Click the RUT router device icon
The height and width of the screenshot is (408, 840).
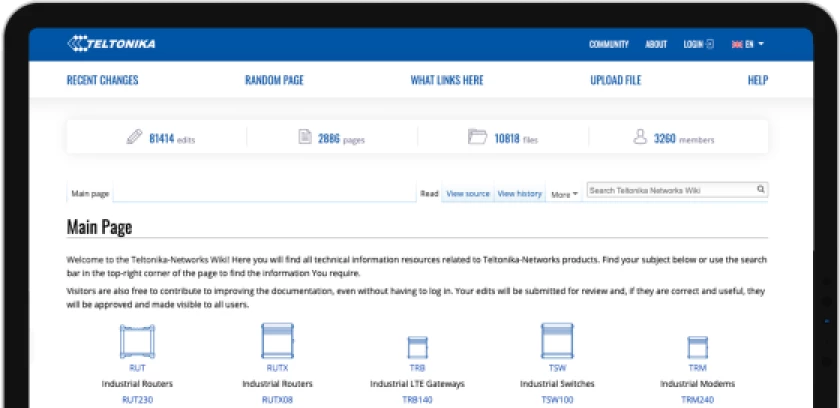138,341
